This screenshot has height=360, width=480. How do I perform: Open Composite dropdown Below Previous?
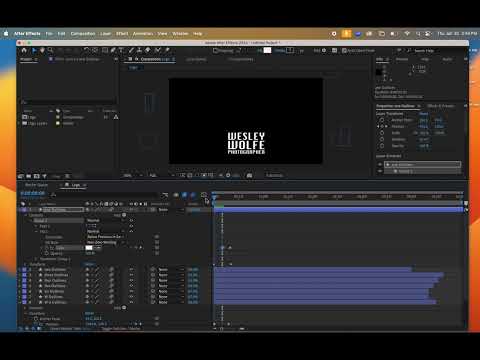pos(106,237)
